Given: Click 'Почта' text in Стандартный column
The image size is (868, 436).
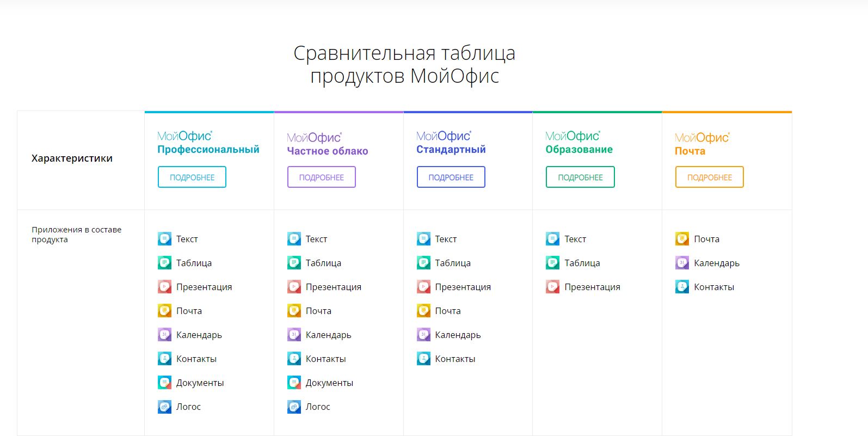Looking at the screenshot, I should (x=448, y=311).
